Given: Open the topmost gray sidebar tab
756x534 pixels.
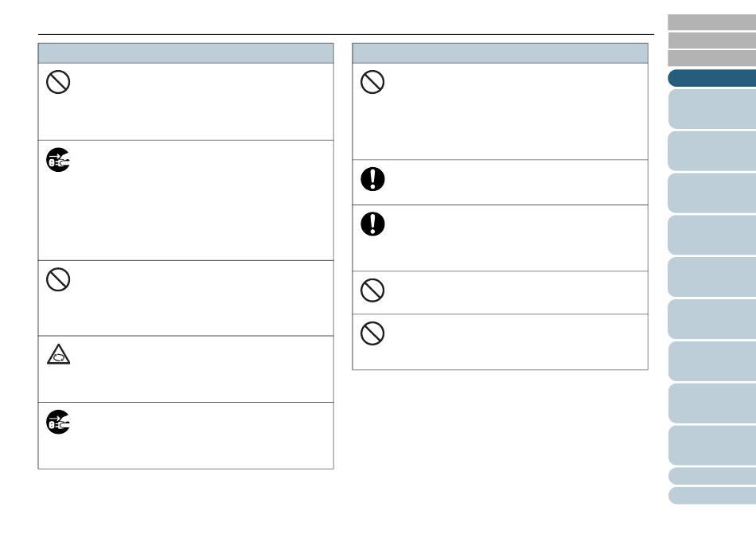Looking at the screenshot, I should [711, 22].
